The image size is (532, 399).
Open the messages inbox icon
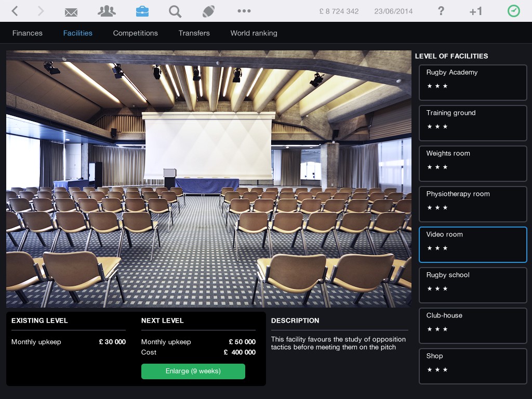[x=71, y=11]
